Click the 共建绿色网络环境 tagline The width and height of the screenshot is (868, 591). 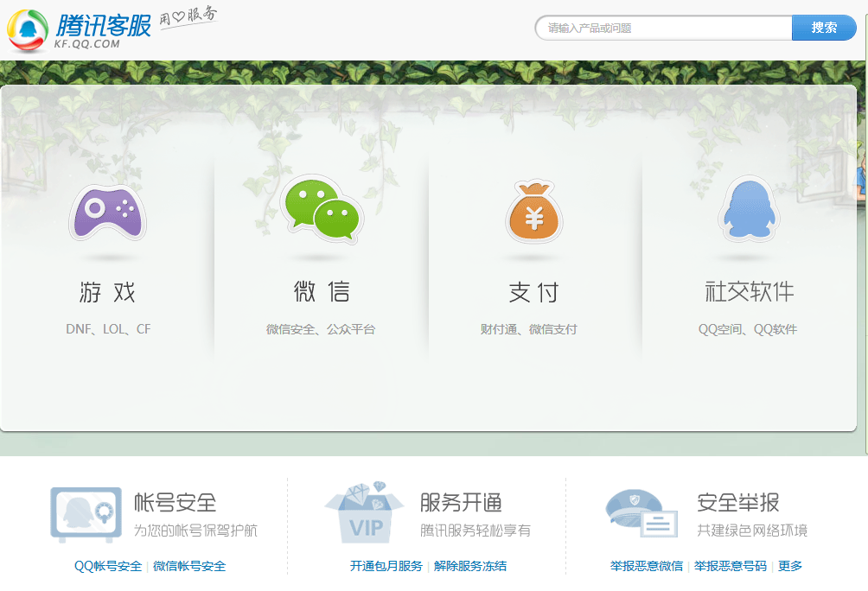(x=752, y=531)
